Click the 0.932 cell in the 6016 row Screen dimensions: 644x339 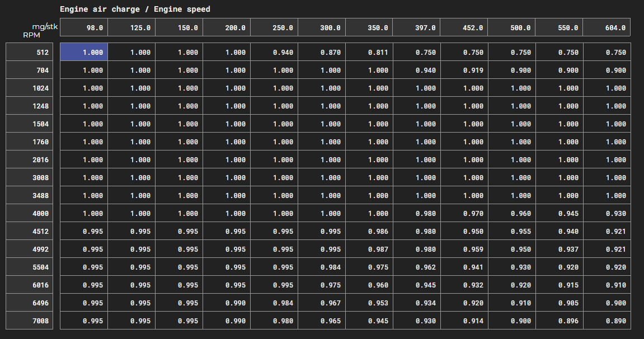click(464, 285)
